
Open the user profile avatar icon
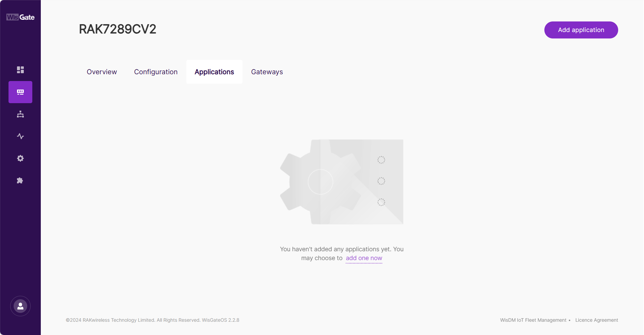20,306
